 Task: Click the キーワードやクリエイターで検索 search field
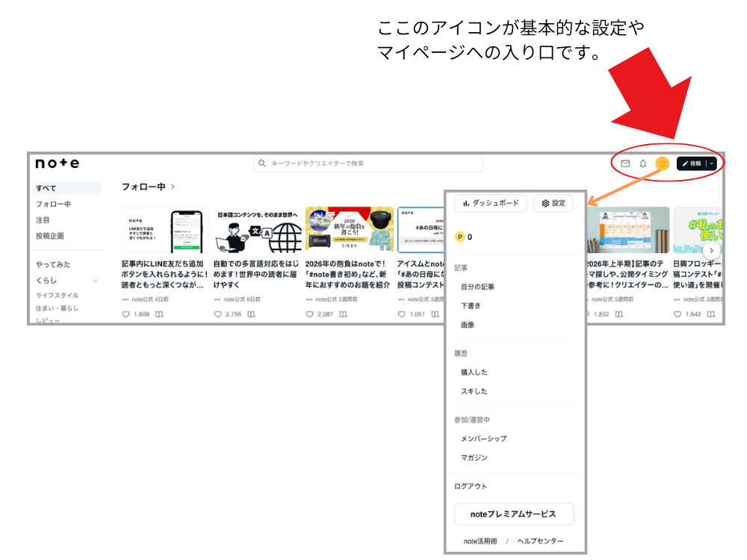[366, 163]
